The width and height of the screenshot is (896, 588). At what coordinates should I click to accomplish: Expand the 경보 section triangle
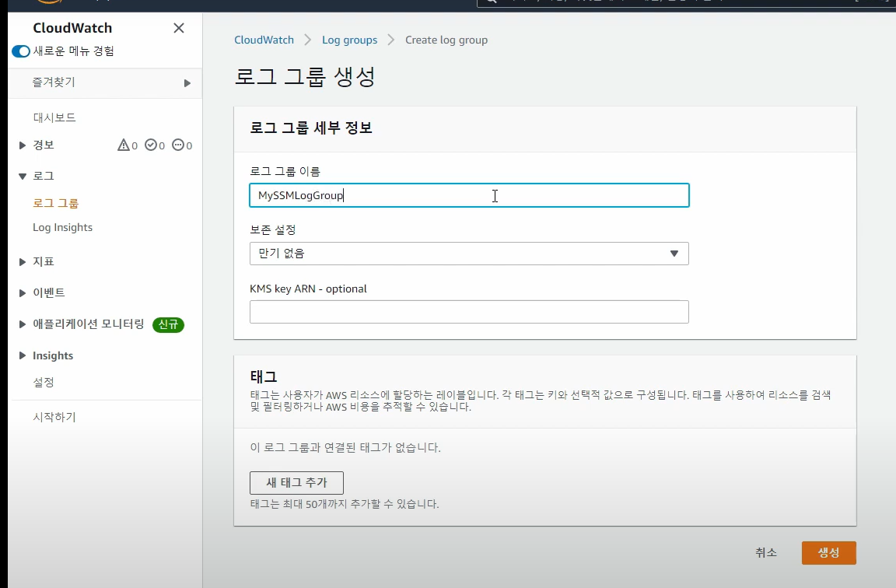[23, 145]
